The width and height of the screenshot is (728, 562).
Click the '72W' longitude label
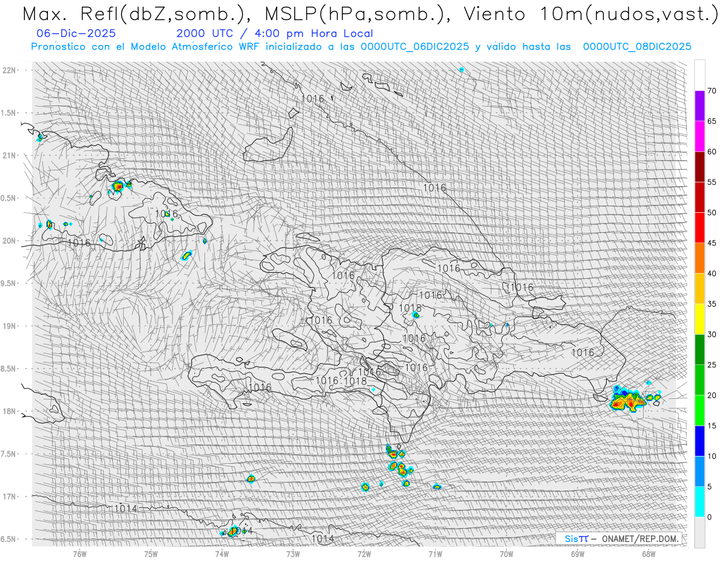[x=364, y=554]
